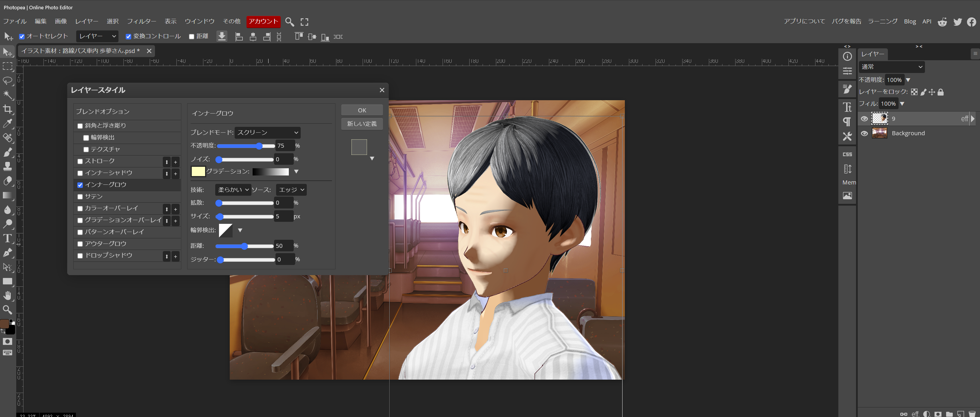The width and height of the screenshot is (980, 417).
Task: Uncheck the インナーグロウ style checkbox
Action: pyautogui.click(x=80, y=185)
